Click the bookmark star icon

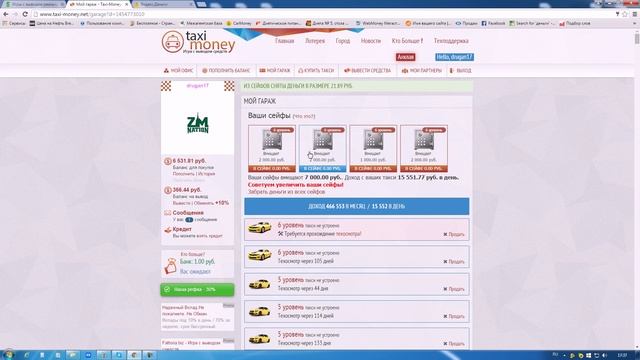click(x=625, y=14)
